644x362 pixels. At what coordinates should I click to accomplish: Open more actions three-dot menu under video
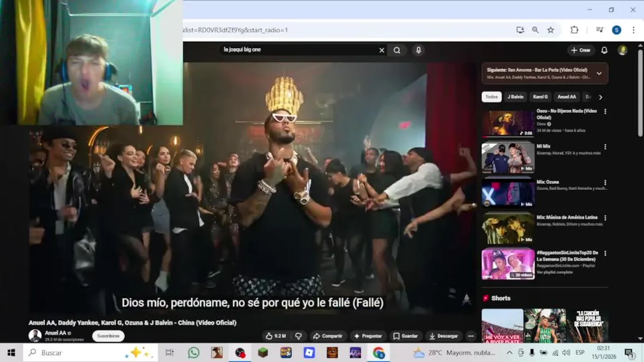point(471,336)
